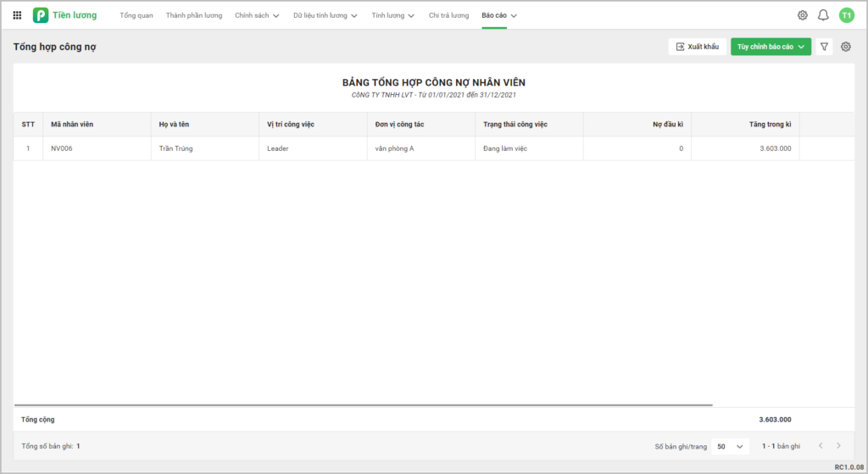Image resolution: width=868 pixels, height=474 pixels.
Task: Select the Thành phần lương menu item
Action: click(x=194, y=15)
